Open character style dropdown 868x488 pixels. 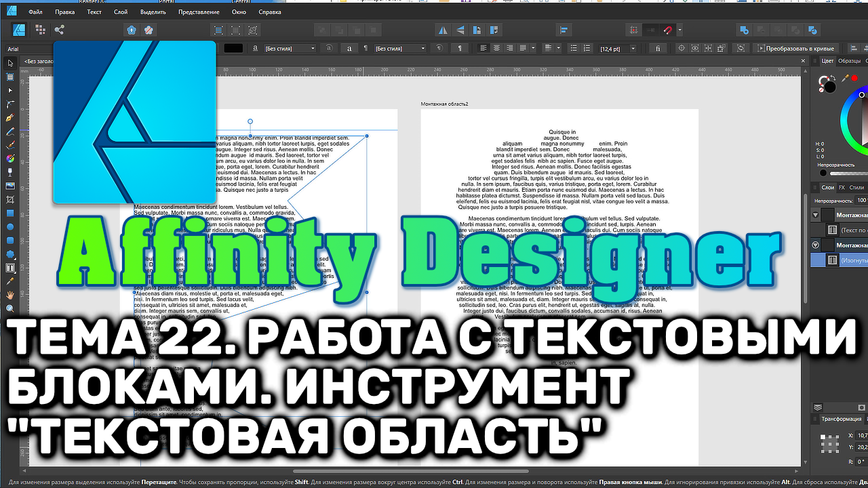[290, 48]
